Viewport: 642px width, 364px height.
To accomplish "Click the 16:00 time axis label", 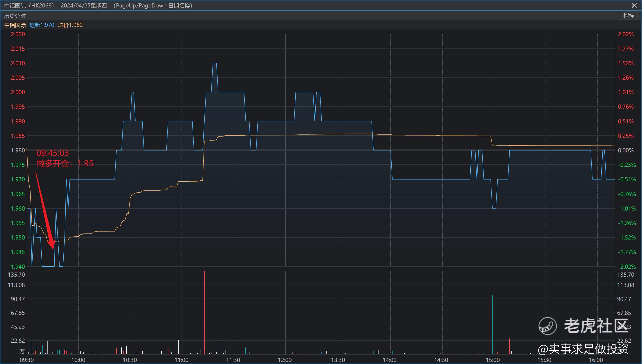I will pos(596,360).
